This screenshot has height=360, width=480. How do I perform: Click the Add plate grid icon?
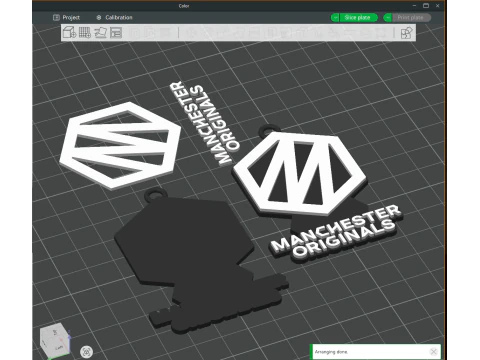point(85,33)
